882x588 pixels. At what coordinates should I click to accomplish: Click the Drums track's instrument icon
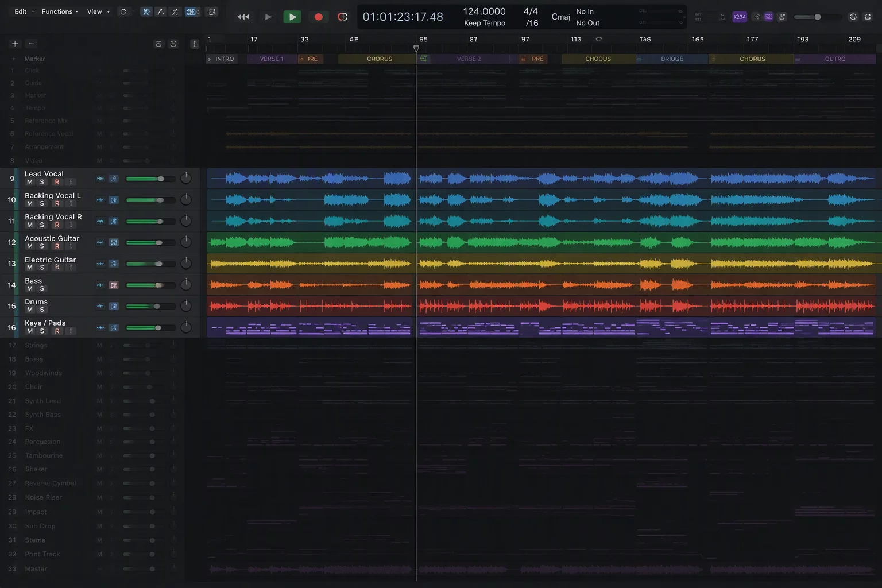point(114,306)
